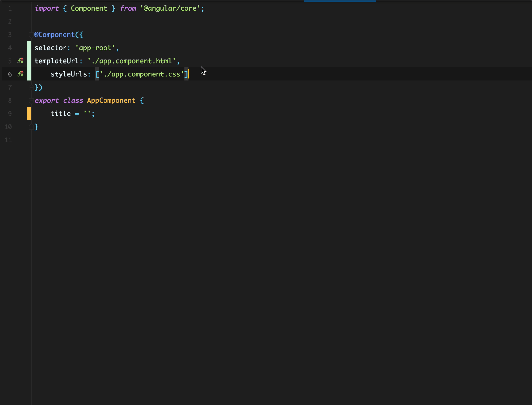Place the caret on the 'app-root' selector string

point(96,48)
